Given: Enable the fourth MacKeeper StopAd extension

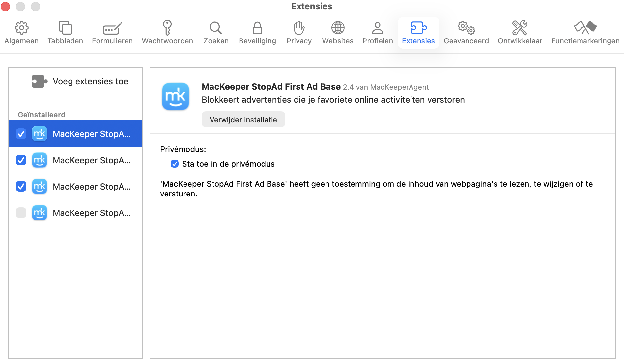Looking at the screenshot, I should click(x=21, y=213).
